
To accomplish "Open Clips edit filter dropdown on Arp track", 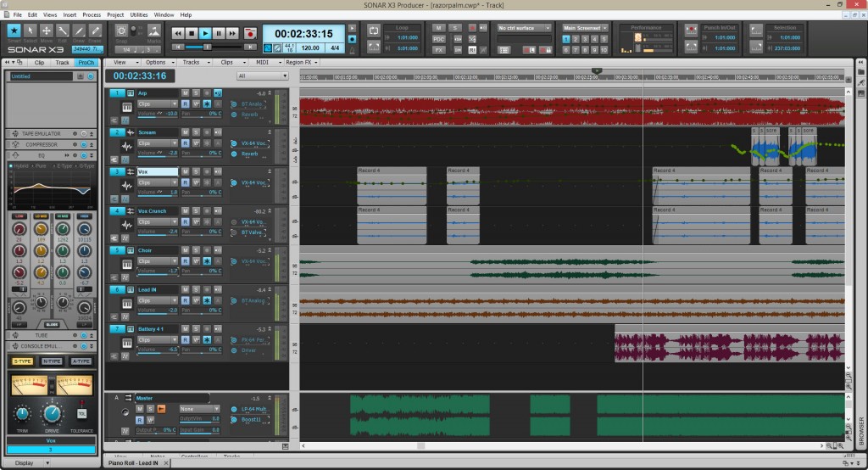I will click(x=157, y=104).
